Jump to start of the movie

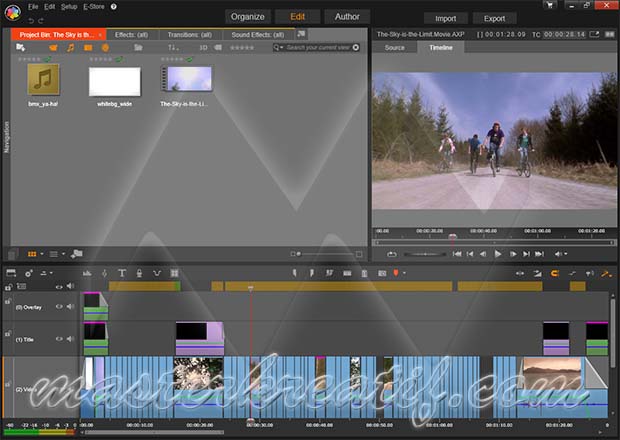point(457,254)
